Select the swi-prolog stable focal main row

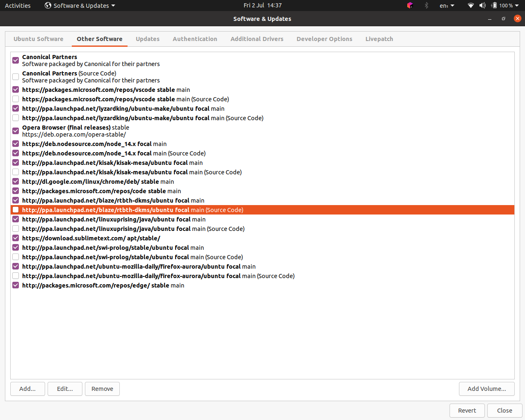[x=262, y=248]
